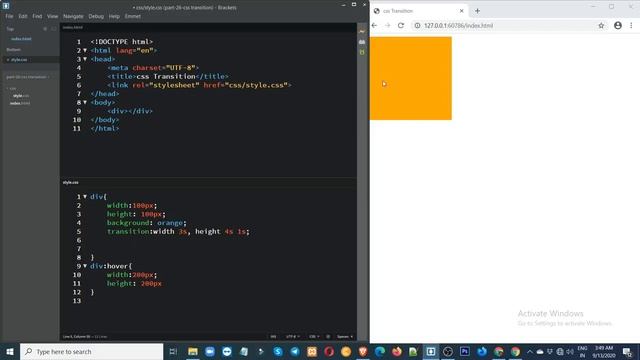Click the Windows search box
The height and width of the screenshot is (360, 640).
[x=91, y=351]
